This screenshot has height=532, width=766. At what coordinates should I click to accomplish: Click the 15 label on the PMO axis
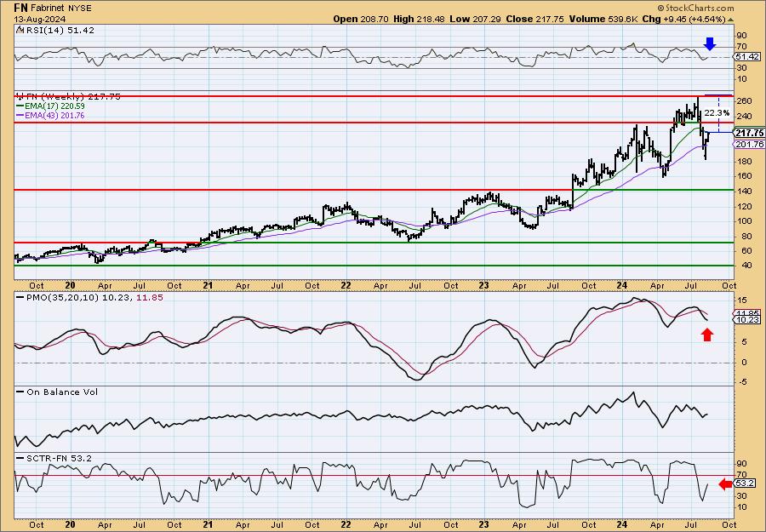pyautogui.click(x=742, y=300)
